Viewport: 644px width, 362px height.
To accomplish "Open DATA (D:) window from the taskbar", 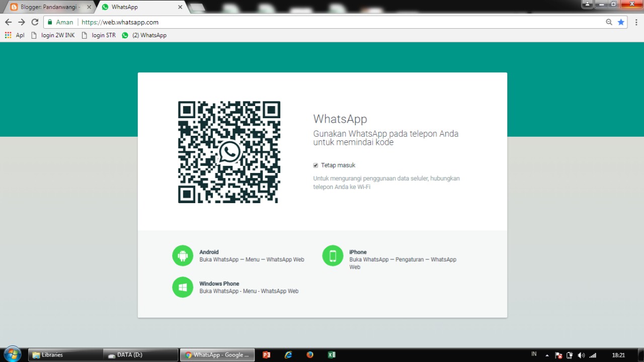I will (141, 355).
